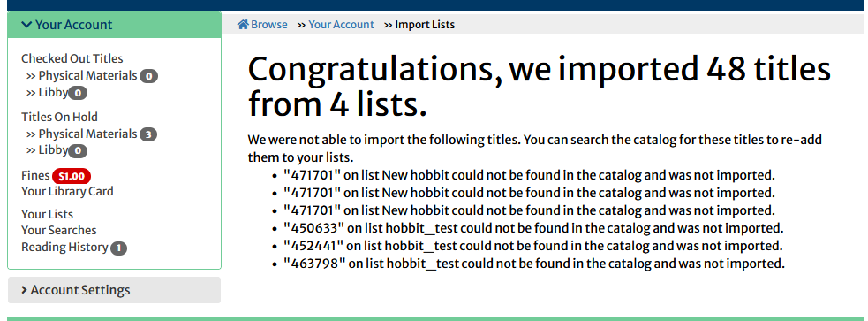View Libby under Titles On Hold
This screenshot has height=321, width=868.
click(x=53, y=150)
